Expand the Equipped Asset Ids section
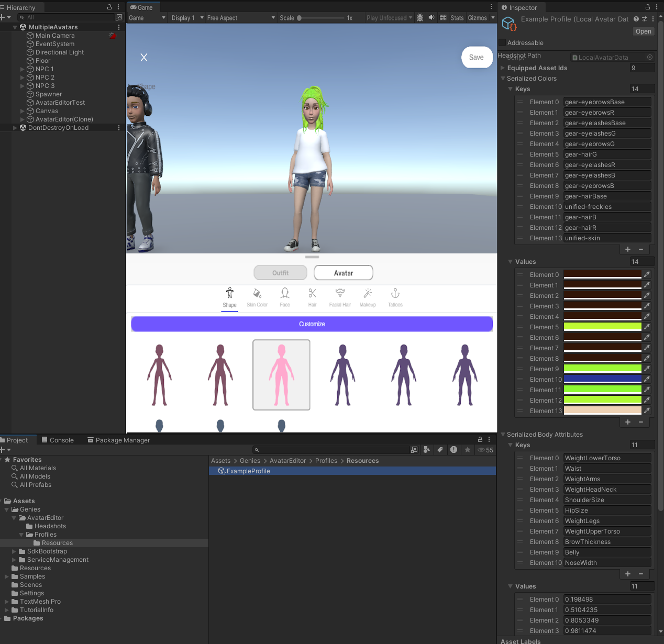The width and height of the screenshot is (664, 644). (x=503, y=68)
